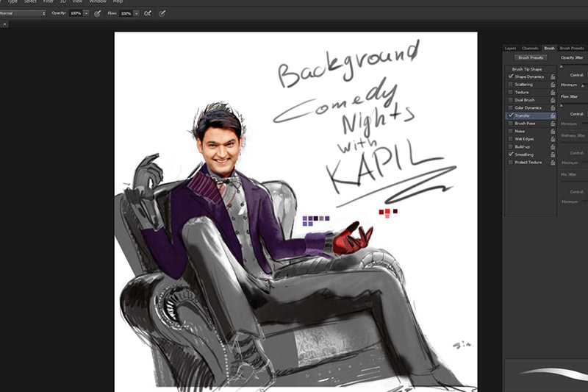This screenshot has height=392, width=588.
Task: Enable the Scattering checkbox
Action: point(510,85)
